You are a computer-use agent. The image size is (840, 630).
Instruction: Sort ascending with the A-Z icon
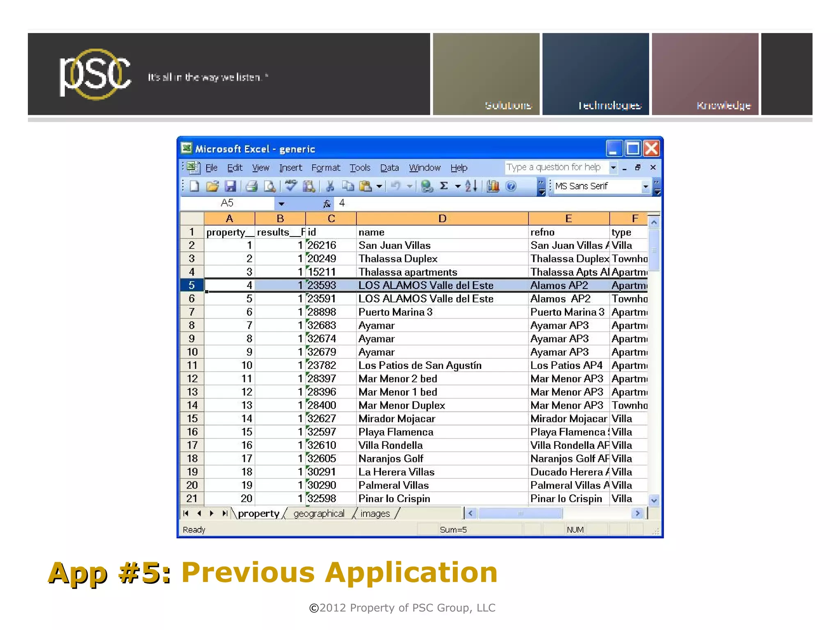click(x=471, y=186)
